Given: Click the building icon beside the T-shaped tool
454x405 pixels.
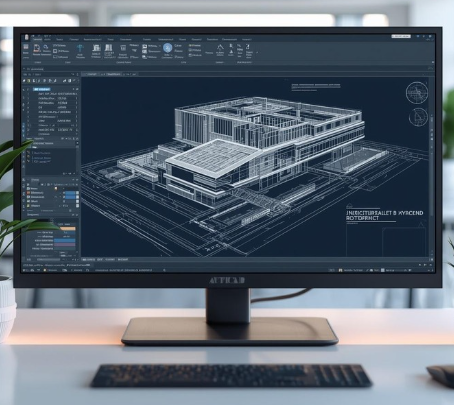Looking at the screenshot, I should pyautogui.click(x=96, y=48).
